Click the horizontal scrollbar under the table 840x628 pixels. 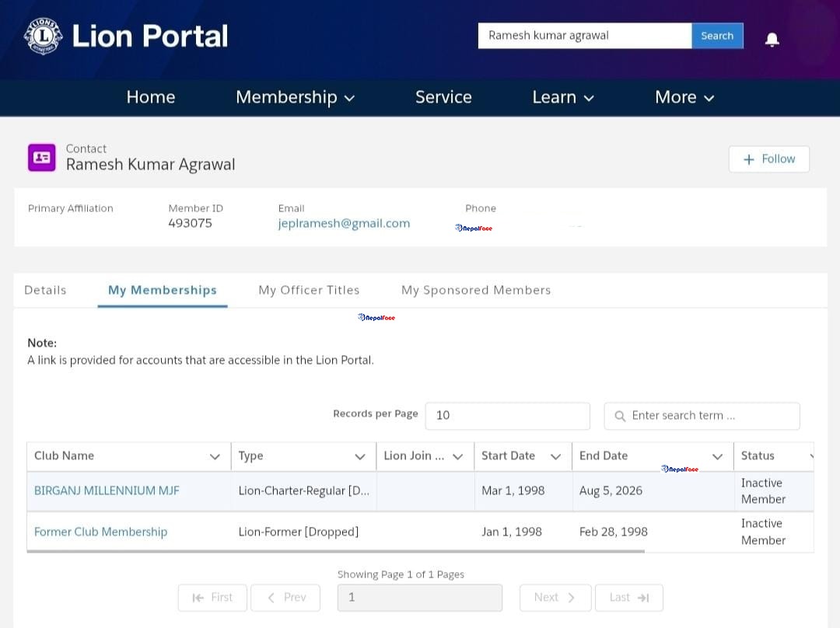pos(335,551)
